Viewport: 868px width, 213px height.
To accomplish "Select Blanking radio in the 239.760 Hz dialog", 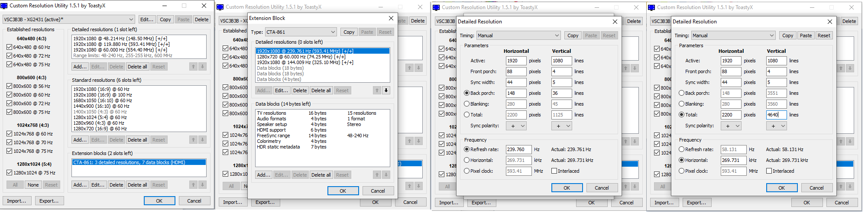I will pyautogui.click(x=466, y=104).
